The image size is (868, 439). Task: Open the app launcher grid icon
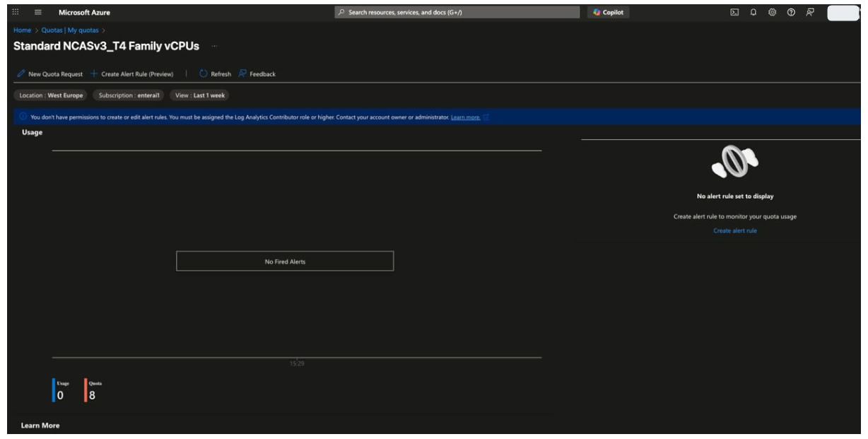tap(16, 12)
